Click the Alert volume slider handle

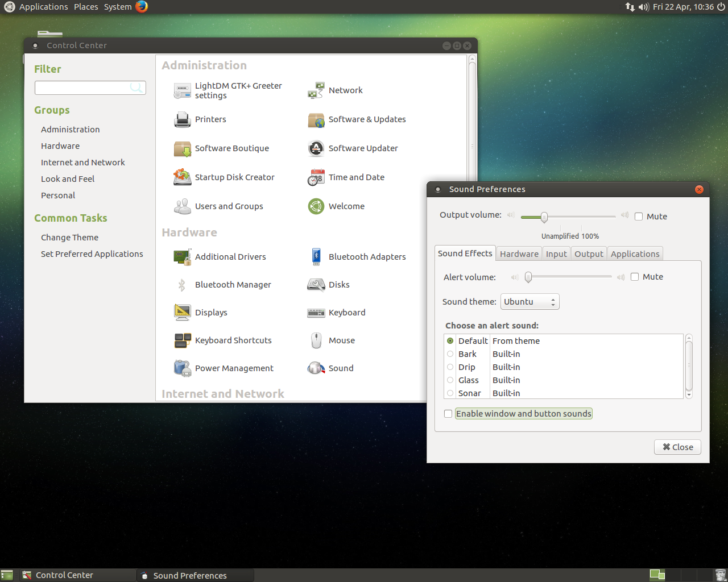[x=528, y=277]
